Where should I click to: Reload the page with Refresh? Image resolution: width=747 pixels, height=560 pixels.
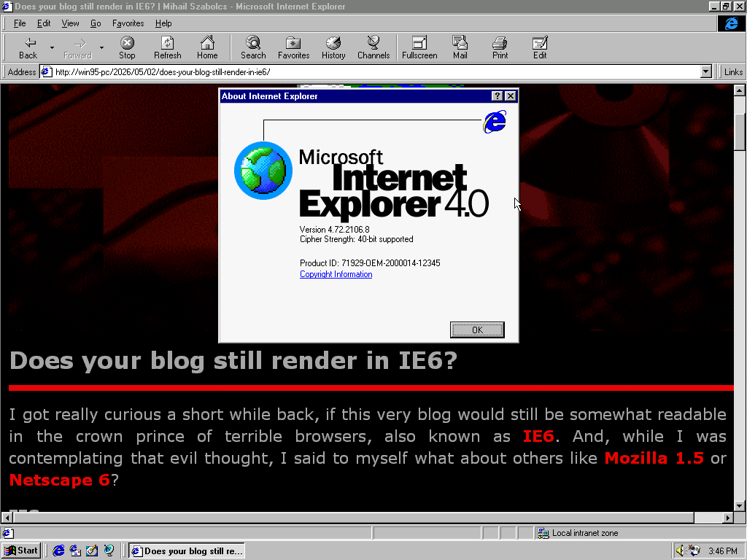pos(167,47)
